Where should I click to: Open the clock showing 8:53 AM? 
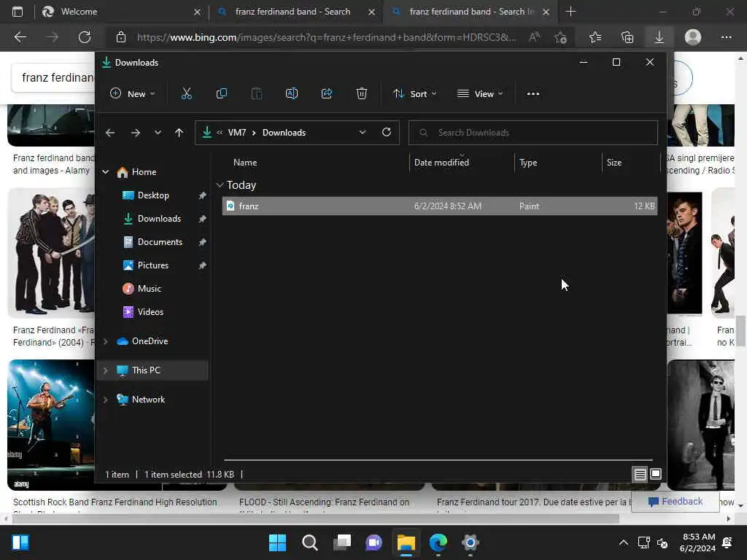698,542
